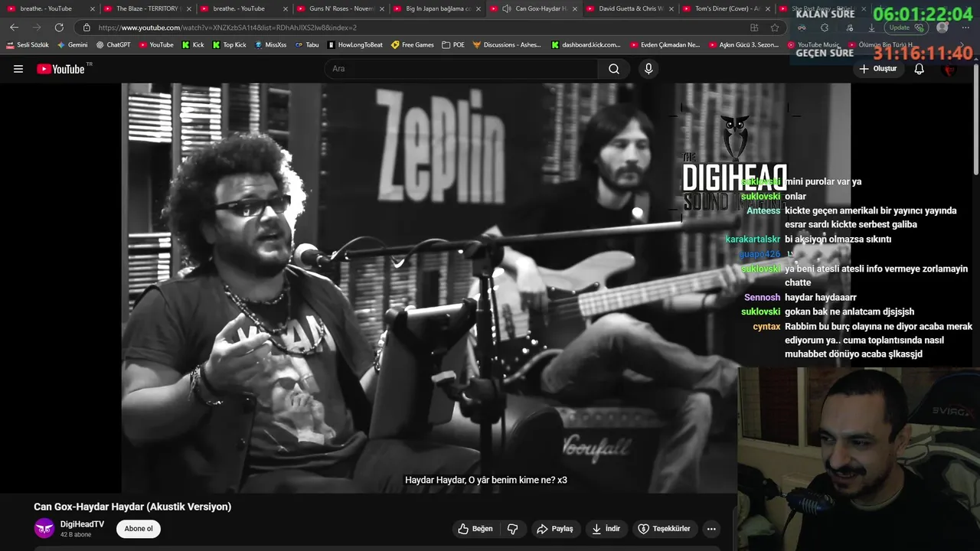The image size is (980, 551).
Task: Go back with the browser back arrow
Action: click(x=14, y=28)
